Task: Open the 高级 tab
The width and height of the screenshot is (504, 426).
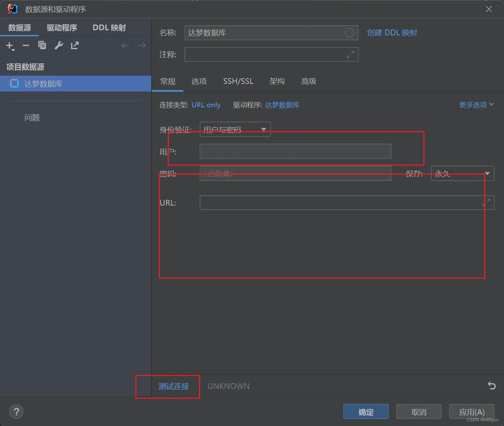Action: (x=309, y=81)
